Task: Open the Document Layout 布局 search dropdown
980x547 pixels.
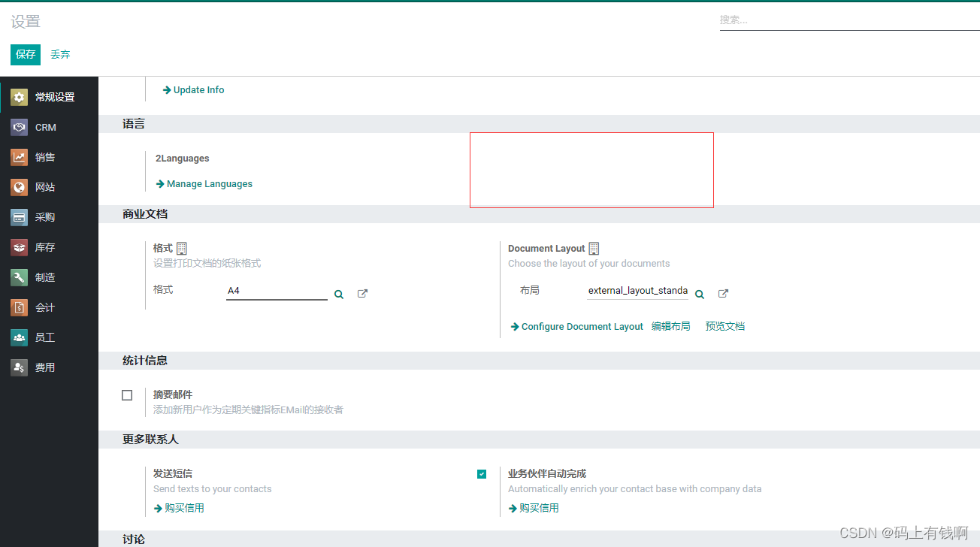Action: (699, 294)
